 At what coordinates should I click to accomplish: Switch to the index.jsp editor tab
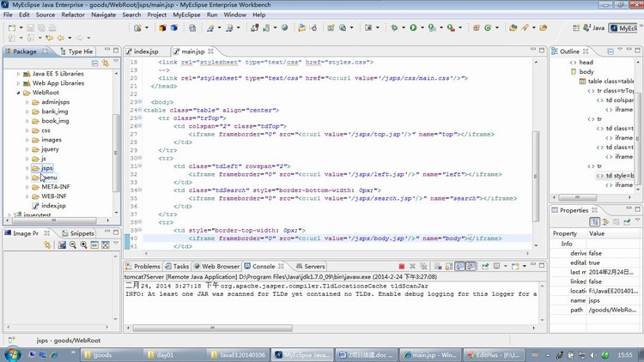[x=145, y=51]
